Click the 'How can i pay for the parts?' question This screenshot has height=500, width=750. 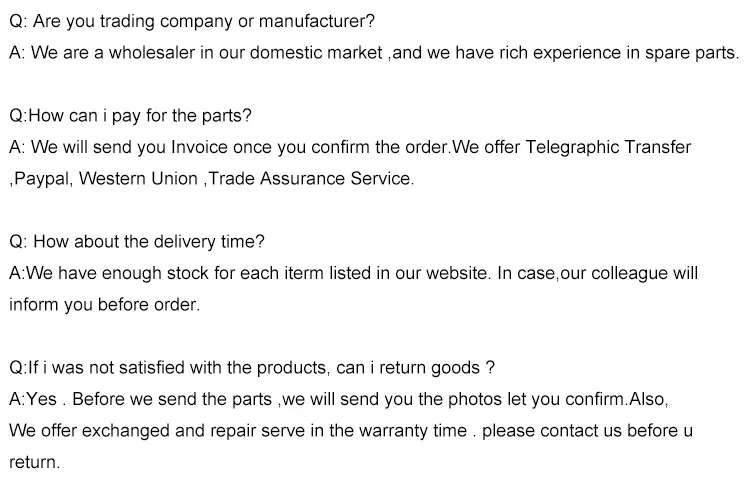tap(130, 116)
